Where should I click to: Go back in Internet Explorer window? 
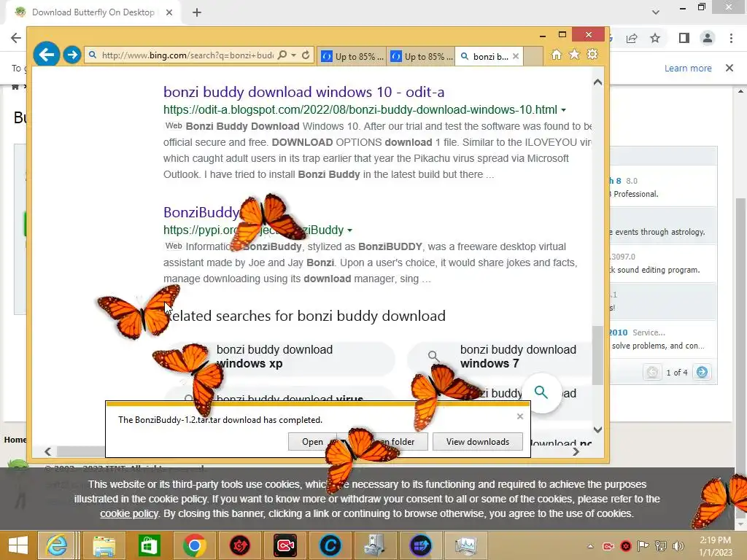tap(46, 55)
